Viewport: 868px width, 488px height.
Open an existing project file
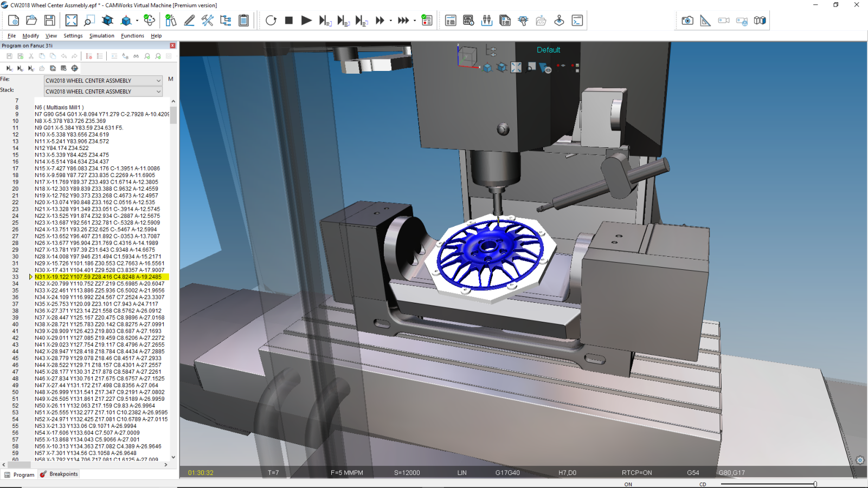point(31,20)
